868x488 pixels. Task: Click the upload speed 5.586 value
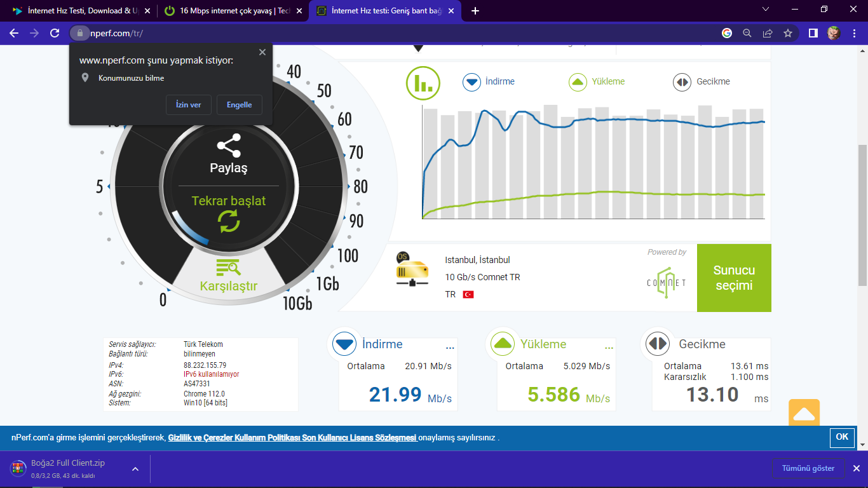tap(553, 395)
